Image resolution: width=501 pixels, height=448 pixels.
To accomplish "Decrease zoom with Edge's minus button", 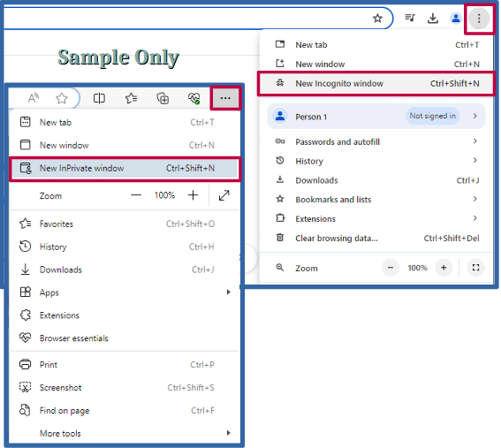I will click(x=136, y=195).
